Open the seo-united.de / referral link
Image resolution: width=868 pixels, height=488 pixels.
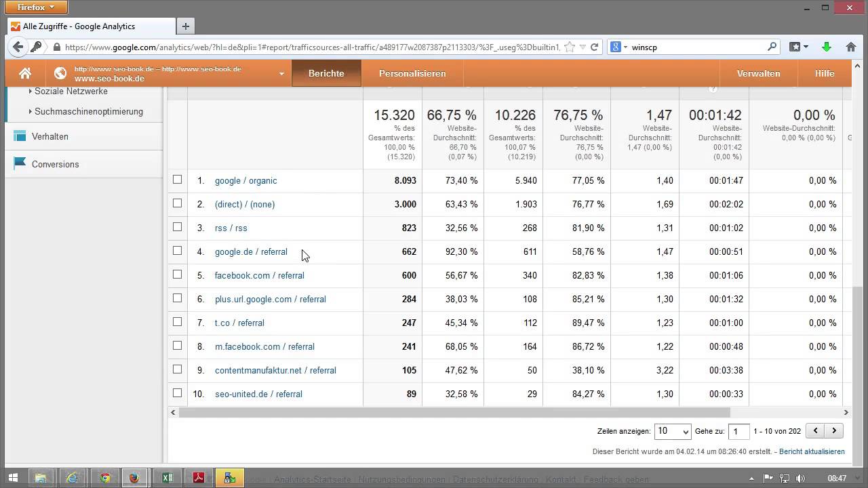coord(258,394)
